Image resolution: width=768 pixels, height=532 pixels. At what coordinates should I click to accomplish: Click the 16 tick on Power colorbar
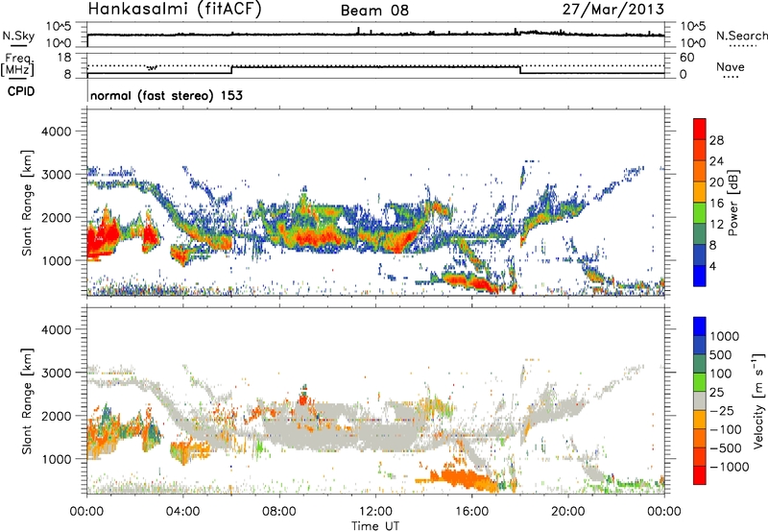pos(716,204)
